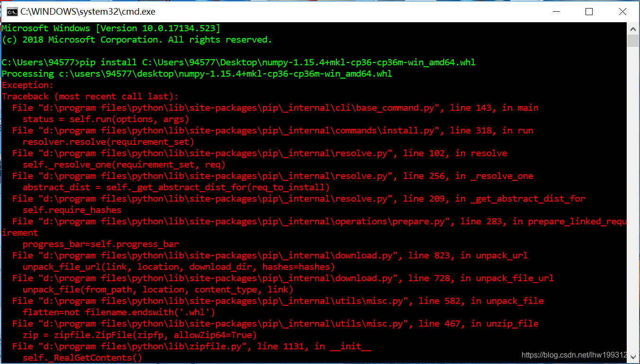Click the window close button
The image size is (640, 364).
622,11
